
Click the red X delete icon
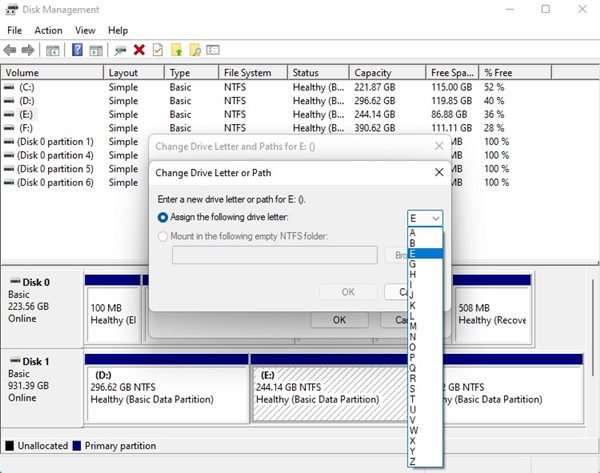139,50
